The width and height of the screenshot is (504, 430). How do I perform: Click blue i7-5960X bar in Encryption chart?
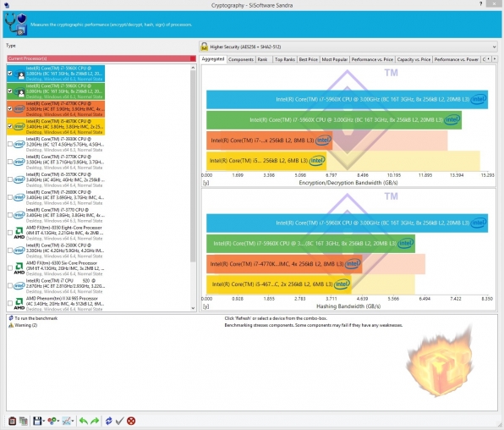[x=348, y=99]
